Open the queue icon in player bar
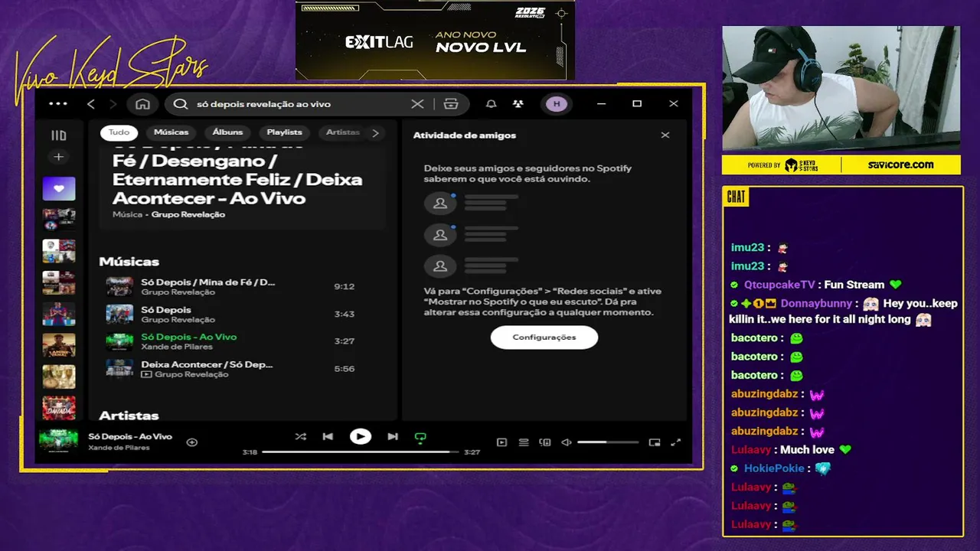The height and width of the screenshot is (551, 980). [x=524, y=442]
